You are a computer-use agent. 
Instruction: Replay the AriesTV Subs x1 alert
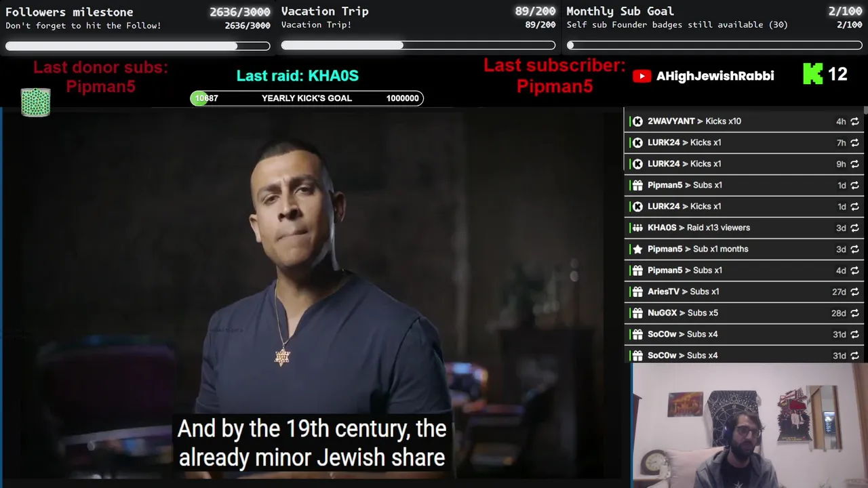854,292
